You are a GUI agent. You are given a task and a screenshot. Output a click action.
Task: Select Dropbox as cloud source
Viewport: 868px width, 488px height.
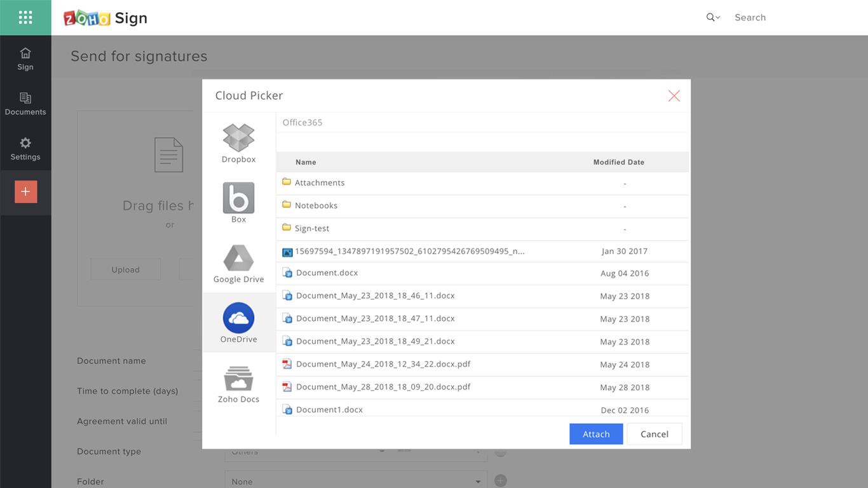238,143
